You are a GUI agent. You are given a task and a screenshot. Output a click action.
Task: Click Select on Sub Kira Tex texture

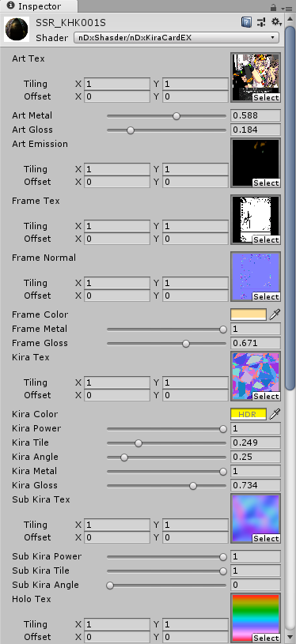266,538
